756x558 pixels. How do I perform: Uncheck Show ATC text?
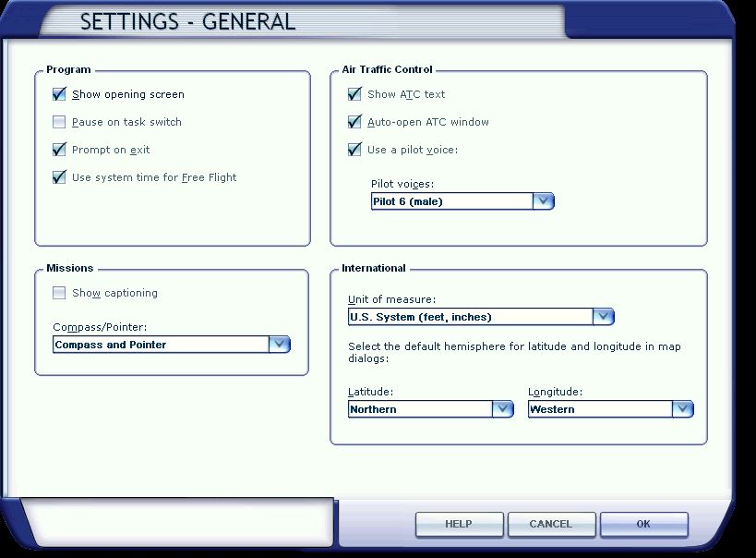(x=354, y=94)
